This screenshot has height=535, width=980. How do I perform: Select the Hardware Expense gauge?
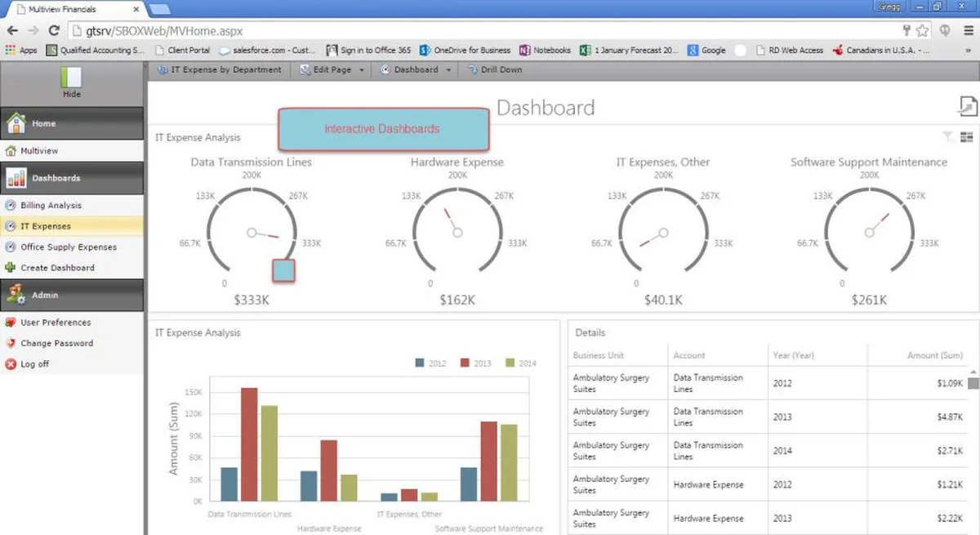point(457,233)
